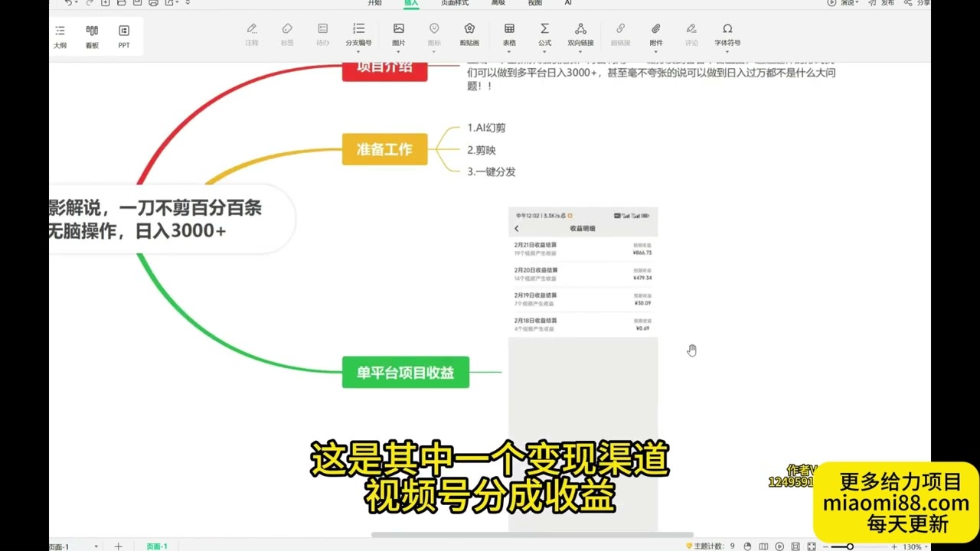Switch to the 看板 board view
Screen dimensions: 980x551
click(92, 36)
